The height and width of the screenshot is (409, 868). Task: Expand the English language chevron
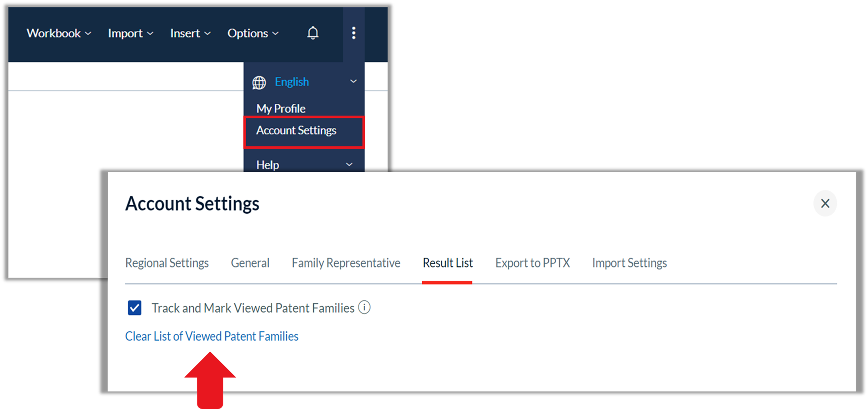pos(353,81)
